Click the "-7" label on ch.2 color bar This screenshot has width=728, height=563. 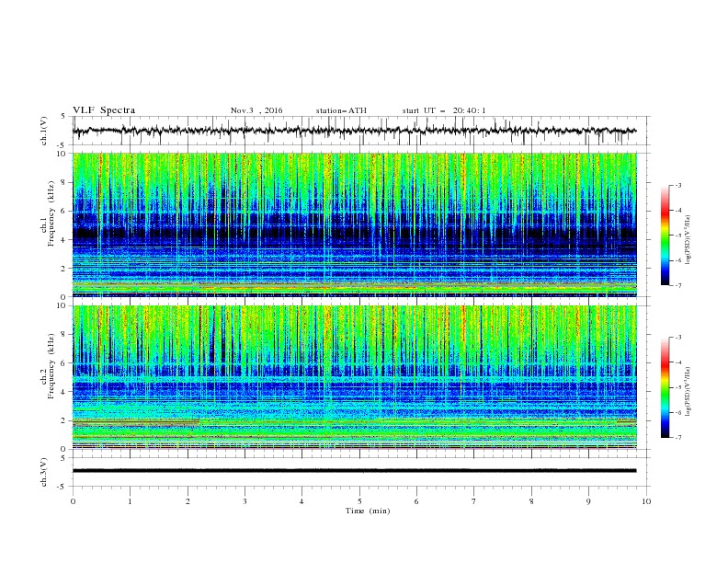(677, 437)
